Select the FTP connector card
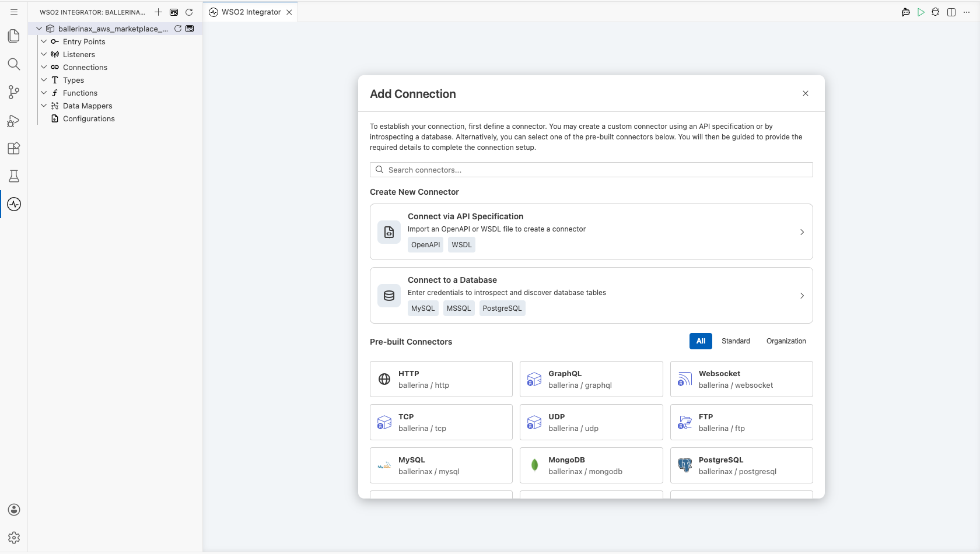The image size is (980, 554). 741,422
